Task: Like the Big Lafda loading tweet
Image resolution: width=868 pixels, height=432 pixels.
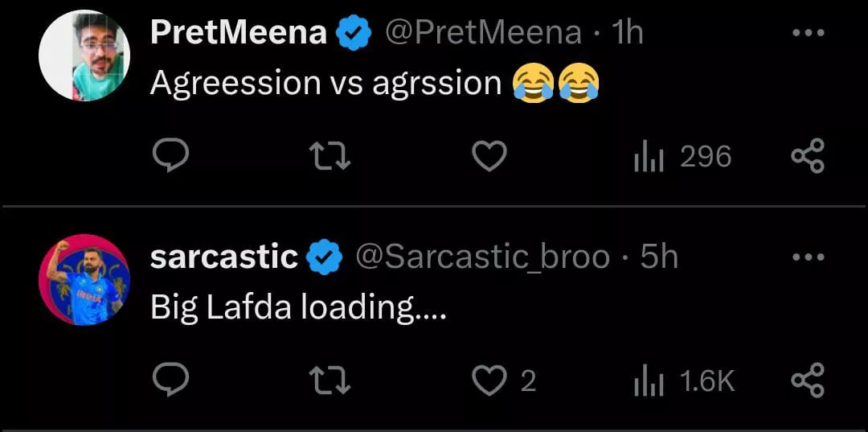Action: click(x=489, y=381)
